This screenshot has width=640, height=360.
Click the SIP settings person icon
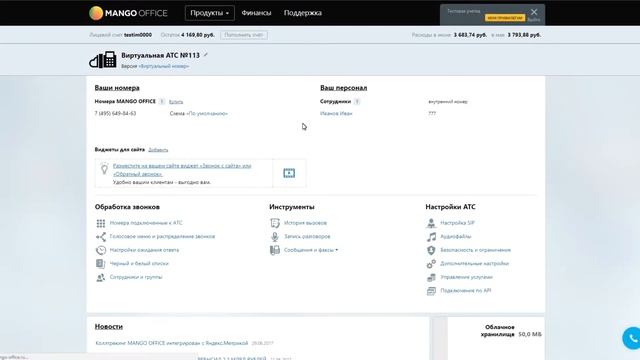coord(431,223)
